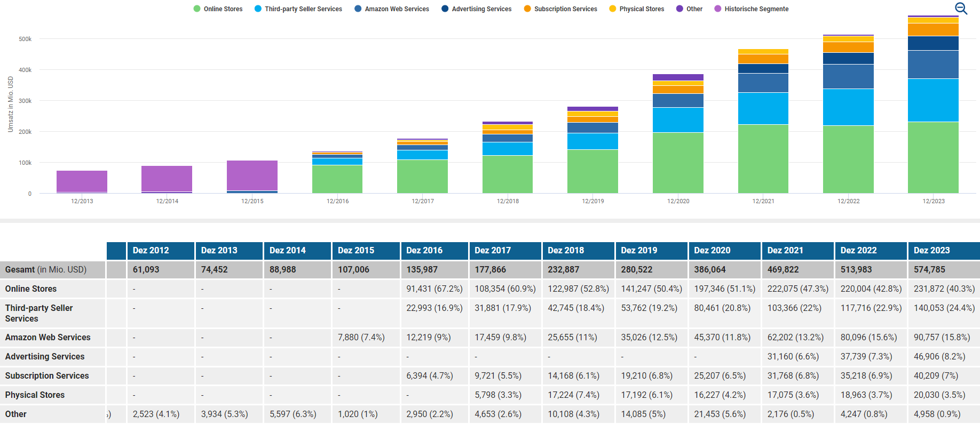The width and height of the screenshot is (980, 424).
Task: Click cell 21,453 (5.6%)
Action: click(720, 414)
